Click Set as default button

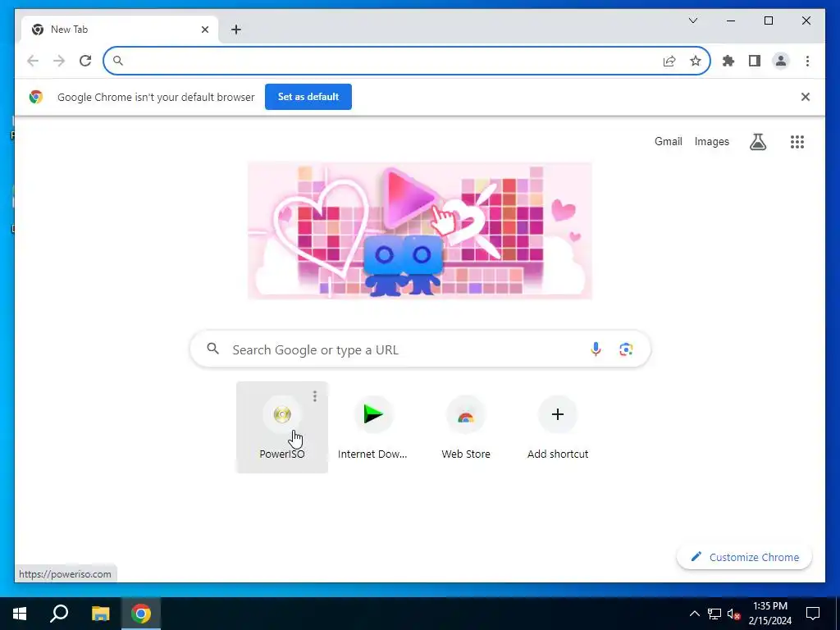click(308, 97)
